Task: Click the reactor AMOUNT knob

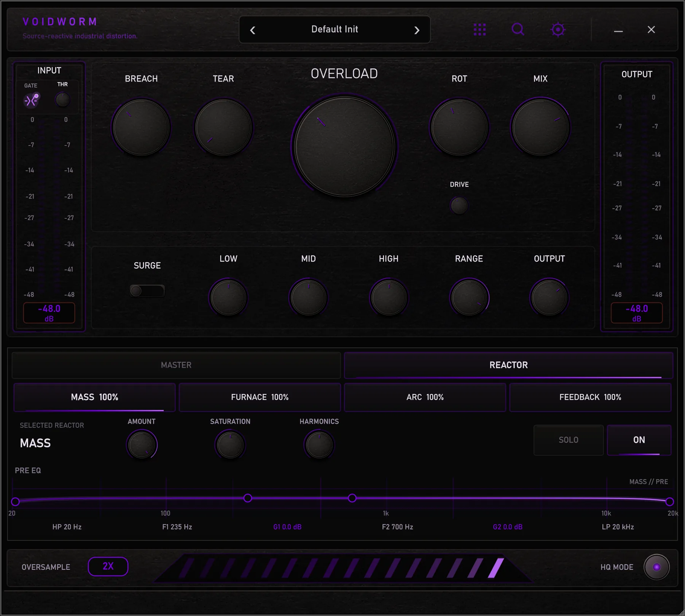Action: [x=142, y=445]
